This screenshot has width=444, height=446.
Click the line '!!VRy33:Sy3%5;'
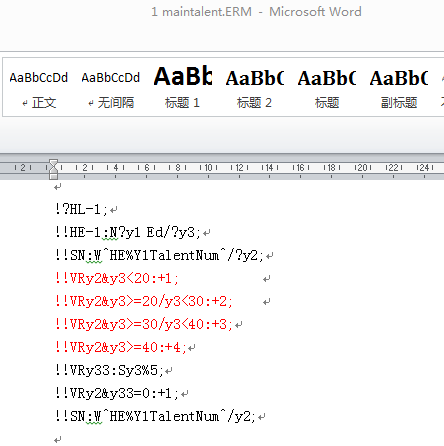tap(109, 370)
